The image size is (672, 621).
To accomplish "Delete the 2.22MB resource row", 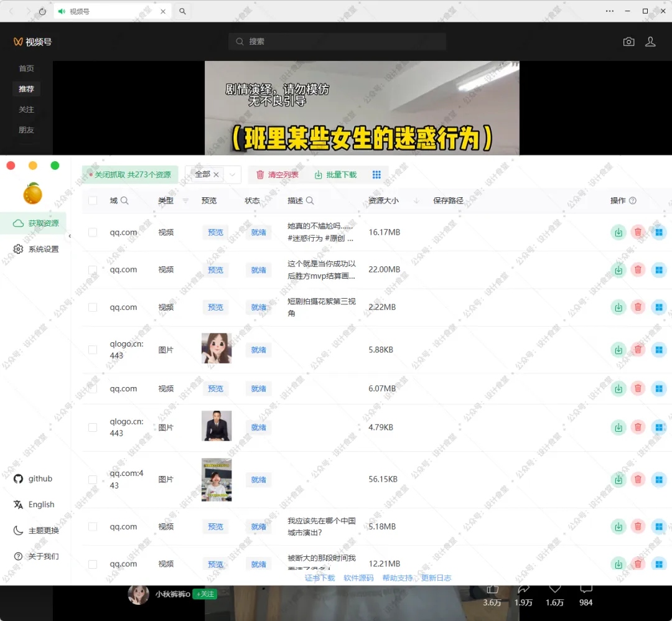I will [x=638, y=307].
